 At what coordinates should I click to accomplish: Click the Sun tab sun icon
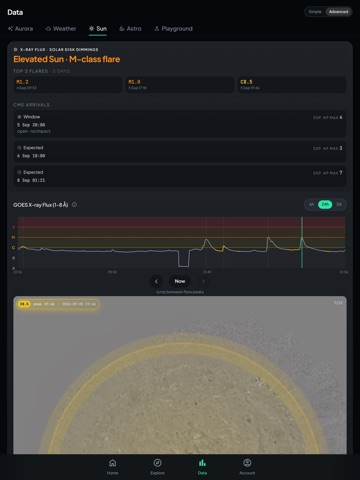point(91,29)
